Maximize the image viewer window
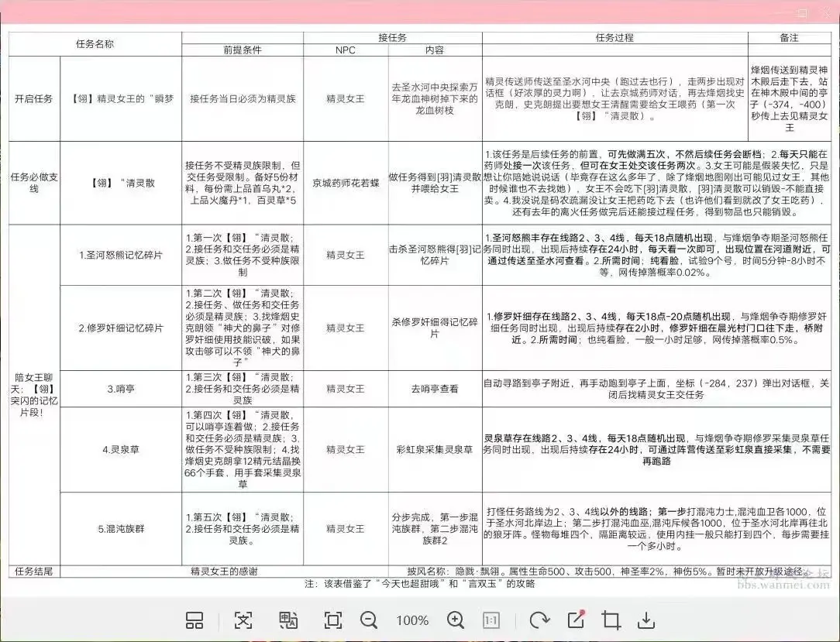The image size is (840, 642). click(x=803, y=12)
